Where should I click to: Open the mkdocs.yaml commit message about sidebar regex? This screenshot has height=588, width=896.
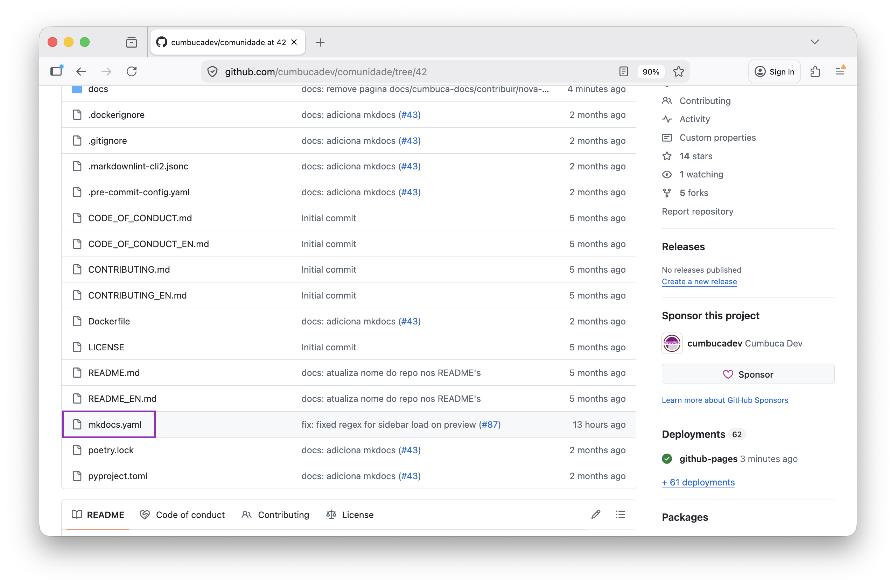point(388,425)
